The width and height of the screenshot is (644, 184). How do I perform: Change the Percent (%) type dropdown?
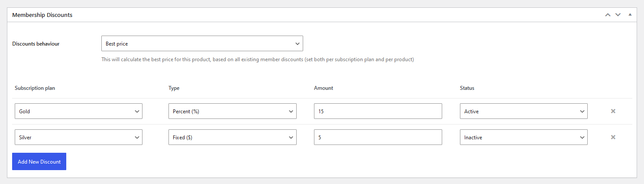(x=233, y=111)
